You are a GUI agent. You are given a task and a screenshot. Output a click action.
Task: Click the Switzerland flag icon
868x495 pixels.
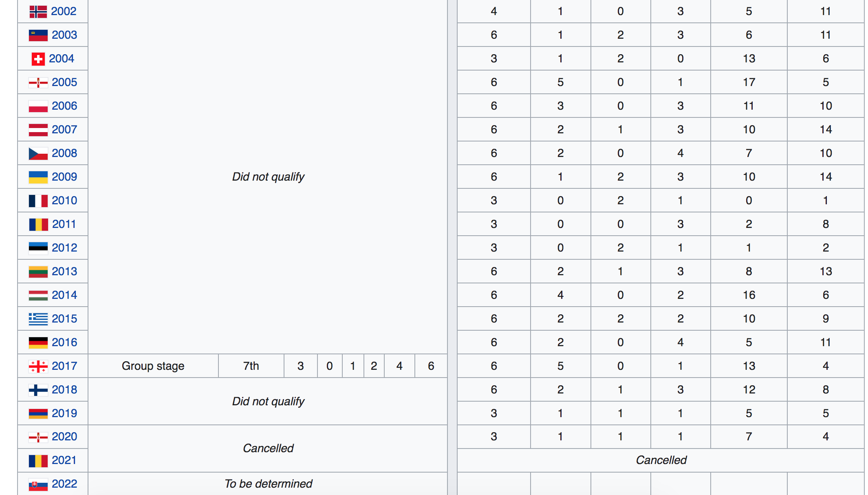(38, 59)
